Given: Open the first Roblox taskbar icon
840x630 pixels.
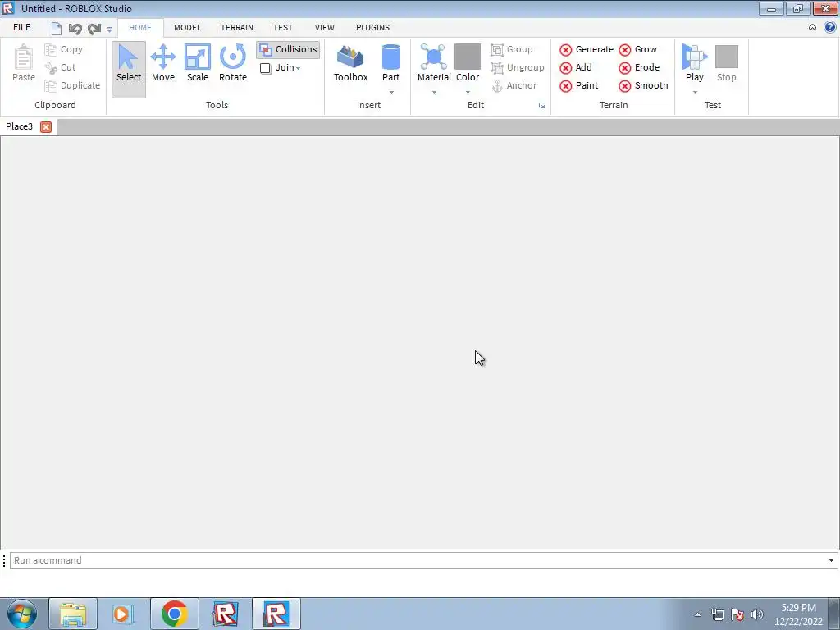Looking at the screenshot, I should 226,614.
